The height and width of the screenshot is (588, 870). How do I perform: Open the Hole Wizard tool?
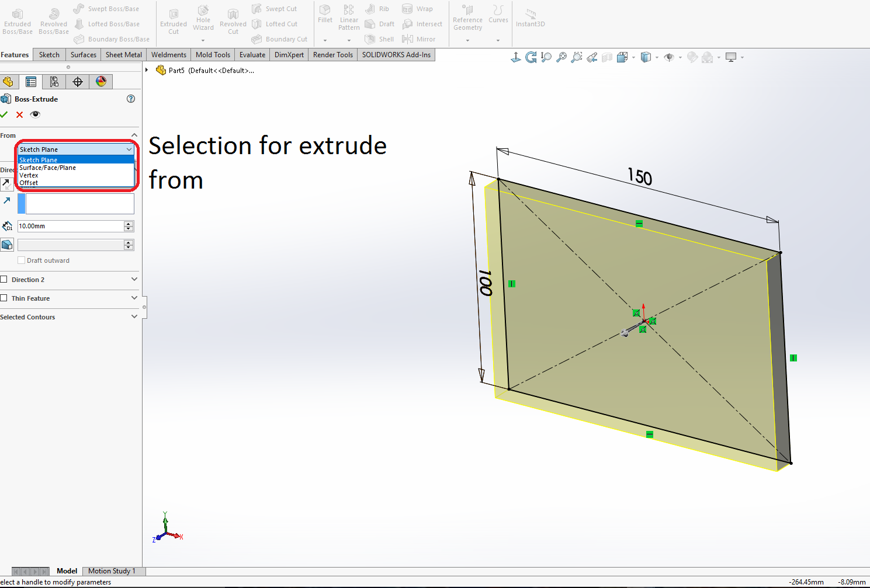pos(203,20)
